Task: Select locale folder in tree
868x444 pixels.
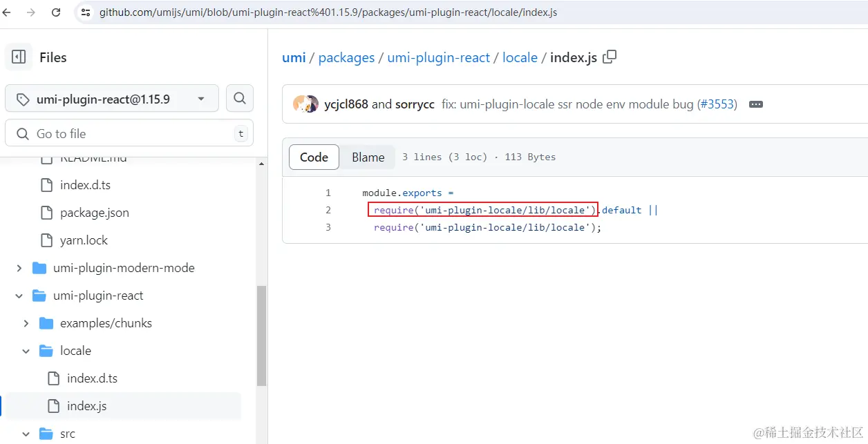Action: point(75,351)
